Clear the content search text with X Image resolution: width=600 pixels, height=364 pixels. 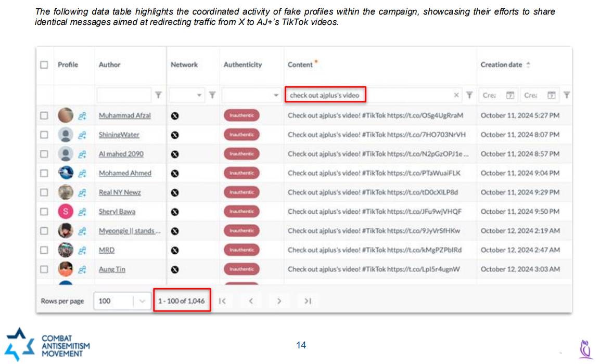pyautogui.click(x=456, y=95)
